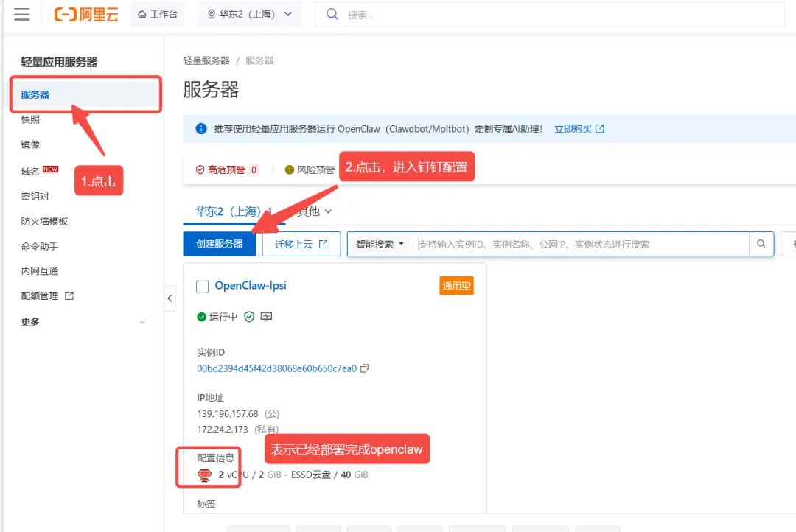This screenshot has width=796, height=532.
Task: Open 防火墙模板 in the sidebar
Action: 44,221
